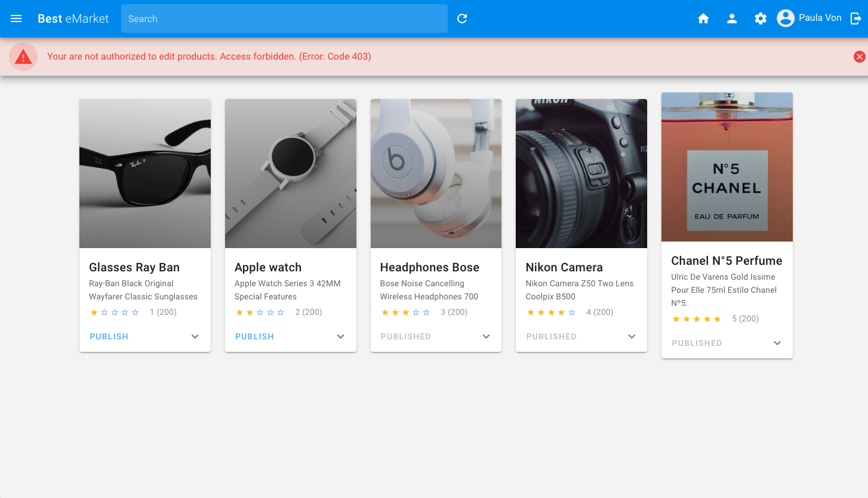The width and height of the screenshot is (868, 498).
Task: Rate Glasses Ray Ban one star
Action: click(94, 312)
